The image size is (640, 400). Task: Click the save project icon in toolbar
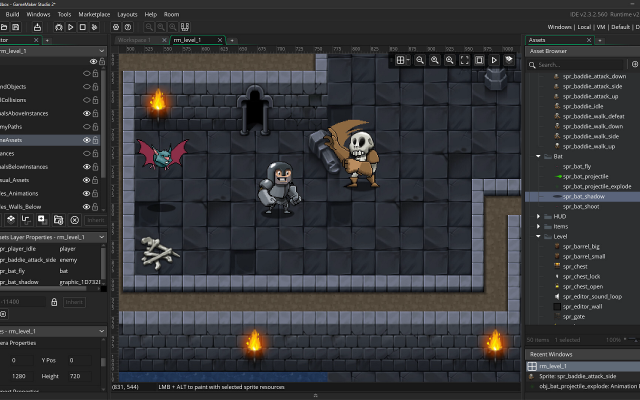pyautogui.click(x=16, y=27)
